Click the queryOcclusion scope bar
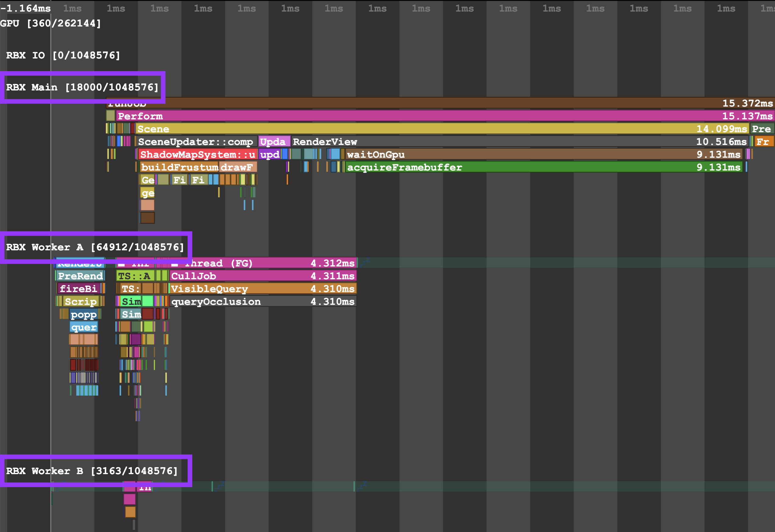This screenshot has height=532, width=775. [x=263, y=301]
